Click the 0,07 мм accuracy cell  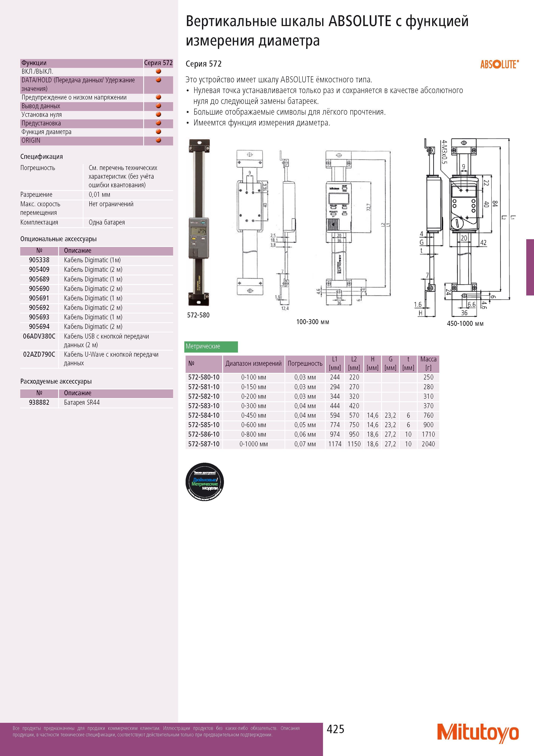point(305,444)
